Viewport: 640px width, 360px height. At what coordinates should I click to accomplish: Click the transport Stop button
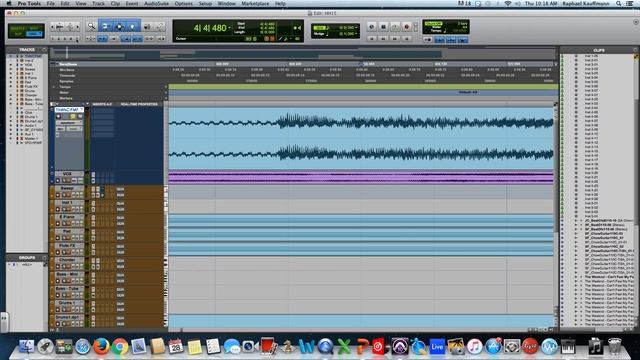[x=383, y=27]
